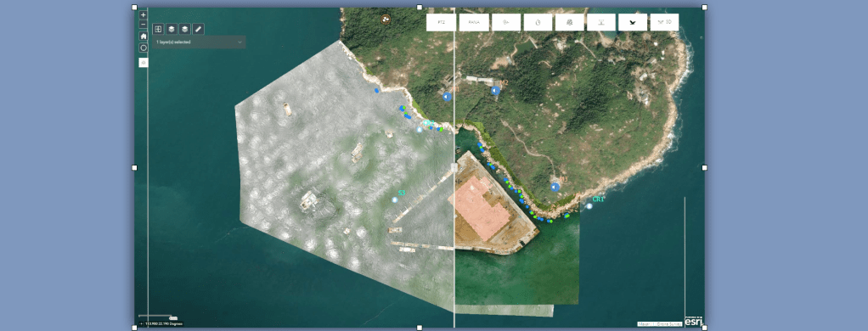Click the third white button after RANA
Viewport: 868px width, 331px height.
click(x=506, y=22)
